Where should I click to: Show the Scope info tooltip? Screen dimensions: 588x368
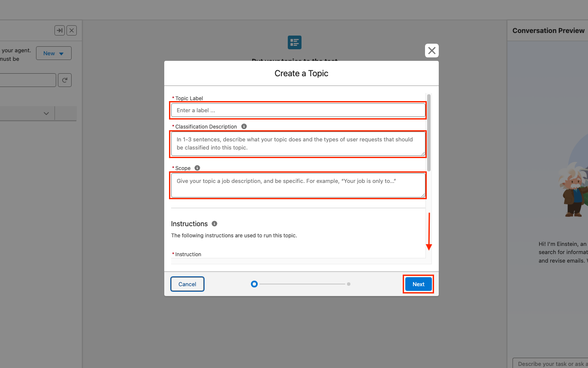pyautogui.click(x=197, y=168)
